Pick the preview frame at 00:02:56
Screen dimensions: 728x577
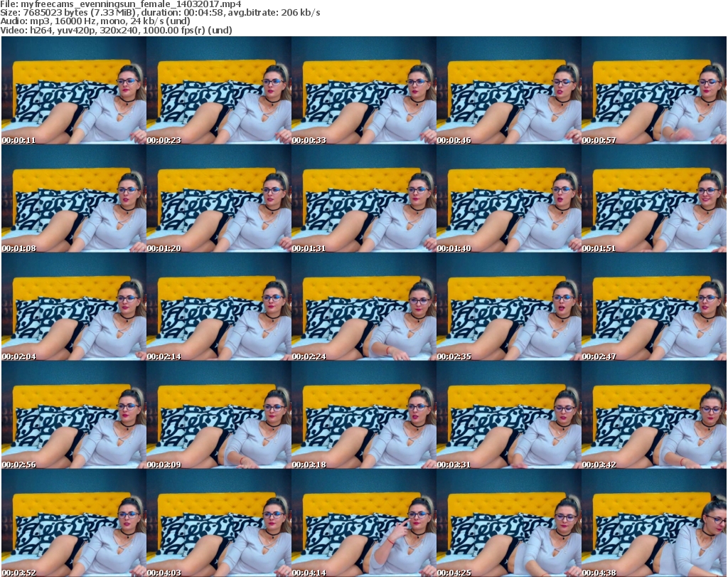pyautogui.click(x=74, y=415)
